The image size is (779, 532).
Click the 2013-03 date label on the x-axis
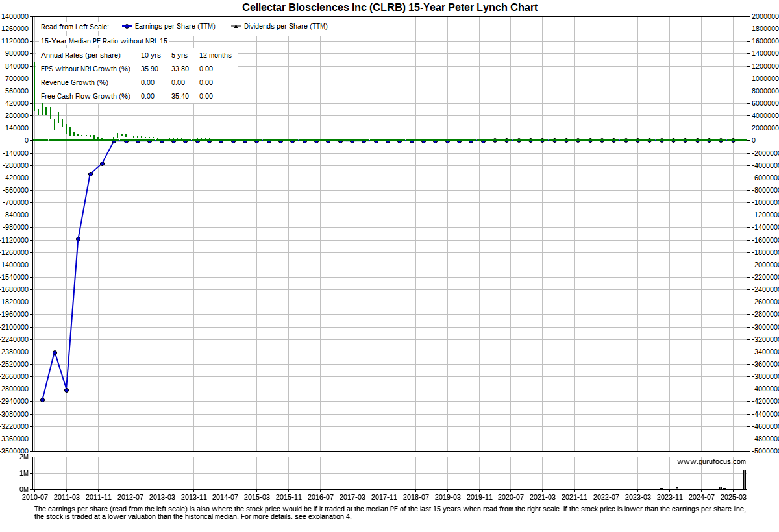[x=162, y=496]
